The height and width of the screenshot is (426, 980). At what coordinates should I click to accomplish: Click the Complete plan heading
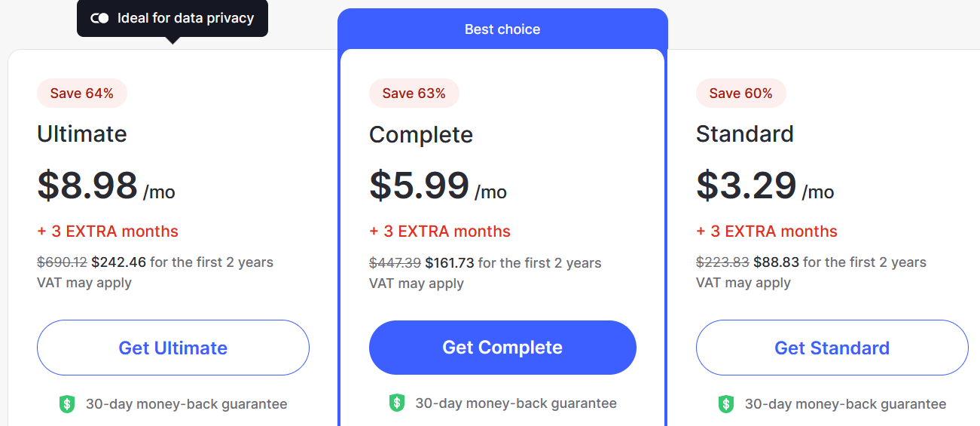[x=421, y=135]
